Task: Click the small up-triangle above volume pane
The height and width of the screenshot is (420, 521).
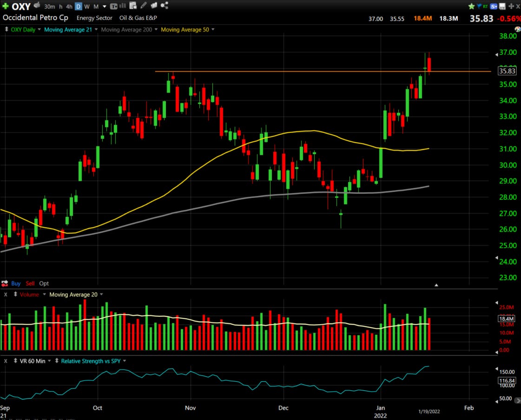Action: (436, 285)
